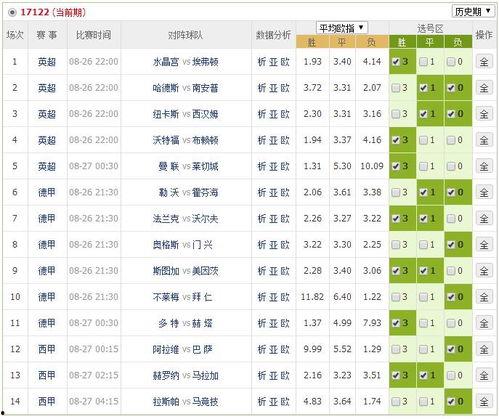Click 全 button for match 5 曼联
Viewport: 499px width, 419px height.
point(484,166)
